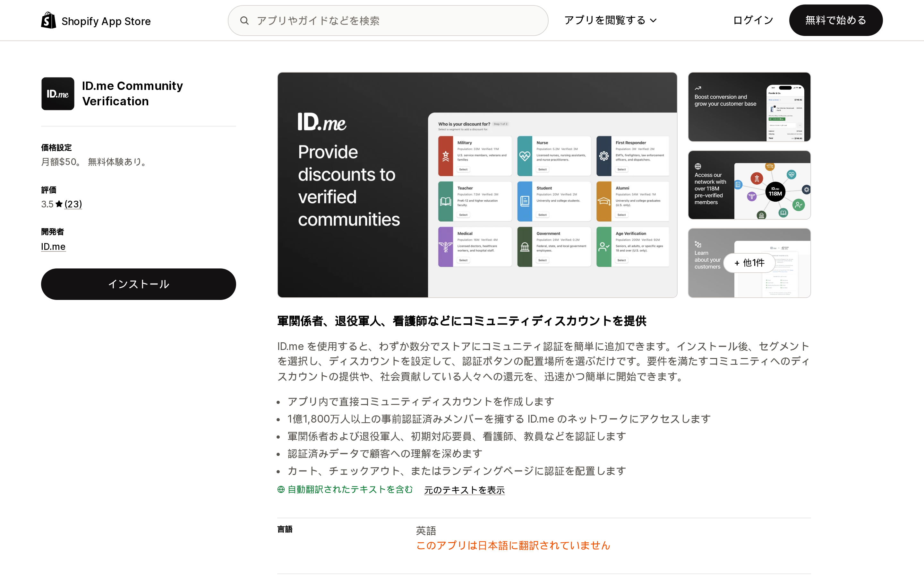Click the 英語 language value
The width and height of the screenshot is (924, 578).
pos(426,530)
